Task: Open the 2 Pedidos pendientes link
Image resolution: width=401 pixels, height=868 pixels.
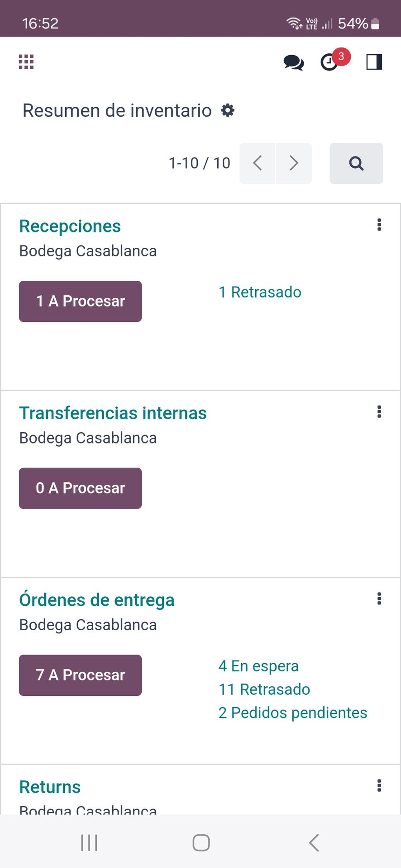Action: tap(292, 713)
